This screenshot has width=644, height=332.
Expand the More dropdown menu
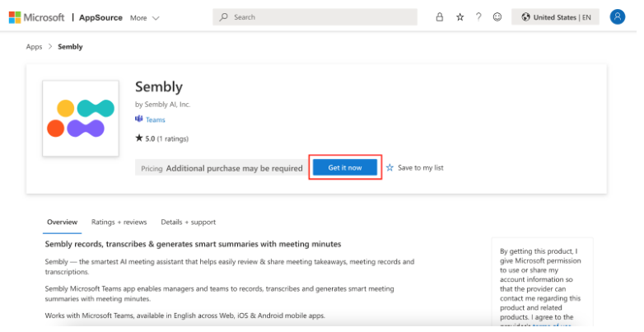144,17
